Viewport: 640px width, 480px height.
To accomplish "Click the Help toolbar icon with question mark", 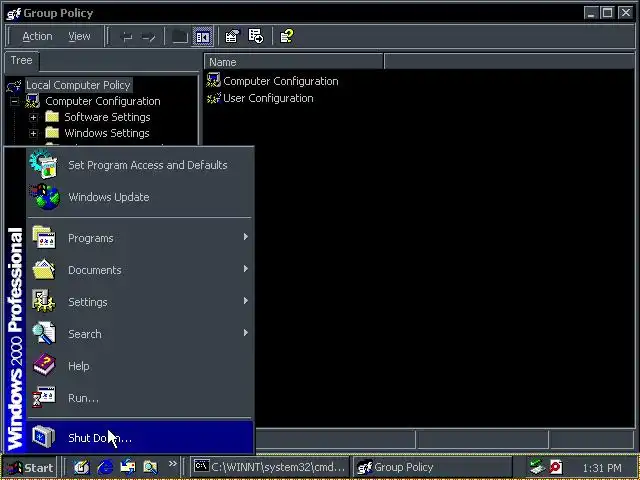I will pyautogui.click(x=286, y=37).
